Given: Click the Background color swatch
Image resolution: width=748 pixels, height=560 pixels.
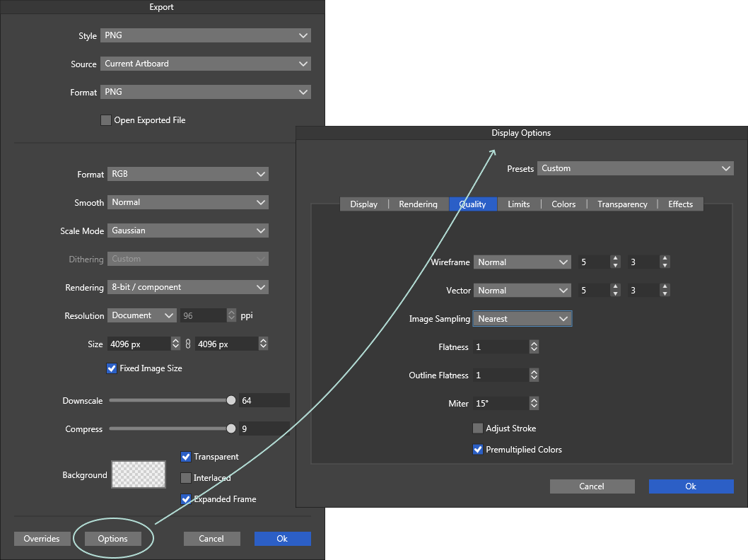Looking at the screenshot, I should [139, 474].
